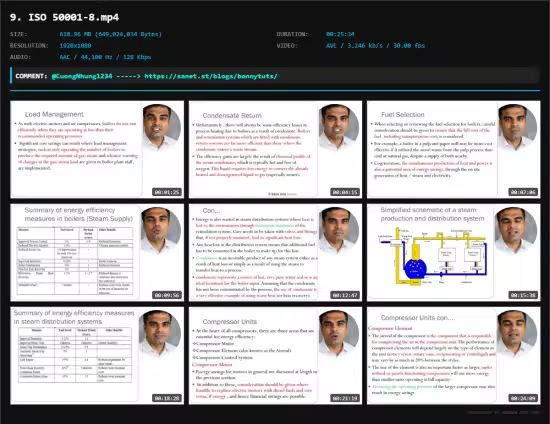The width and height of the screenshot is (550, 424).
Task: Click the 'Compressor Element' subheading in last thumbnail
Action: coord(390,329)
